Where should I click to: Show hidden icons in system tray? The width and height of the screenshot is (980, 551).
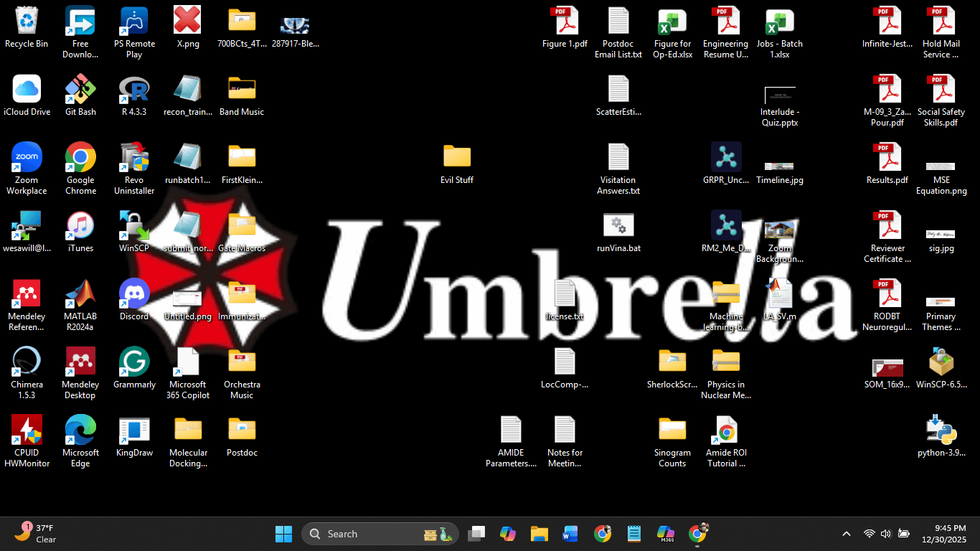pyautogui.click(x=847, y=534)
